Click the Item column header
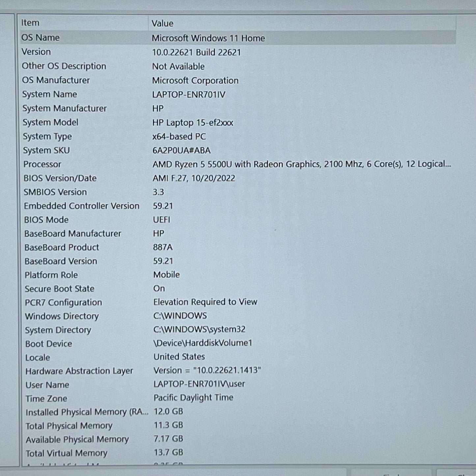The height and width of the screenshot is (476, 476). click(30, 23)
